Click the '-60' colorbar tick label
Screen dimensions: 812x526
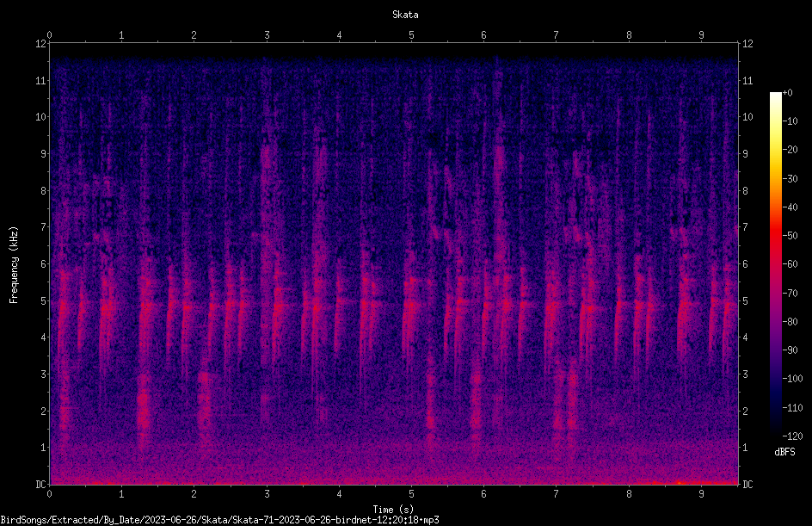(x=790, y=264)
